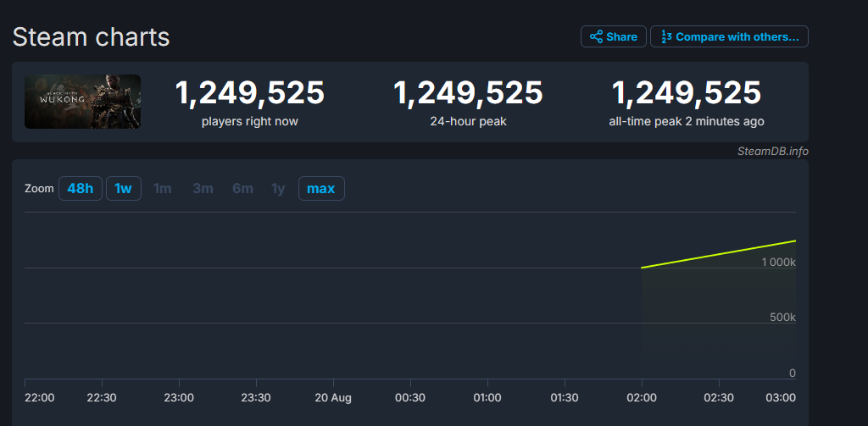Choose the 1m zoom option
The width and height of the screenshot is (868, 426).
pyautogui.click(x=162, y=188)
